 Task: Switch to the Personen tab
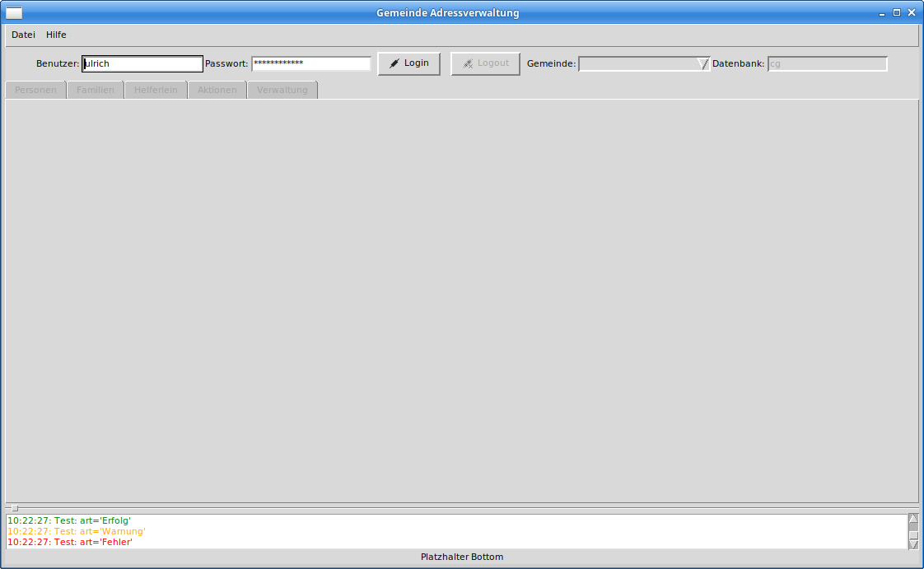click(x=35, y=90)
